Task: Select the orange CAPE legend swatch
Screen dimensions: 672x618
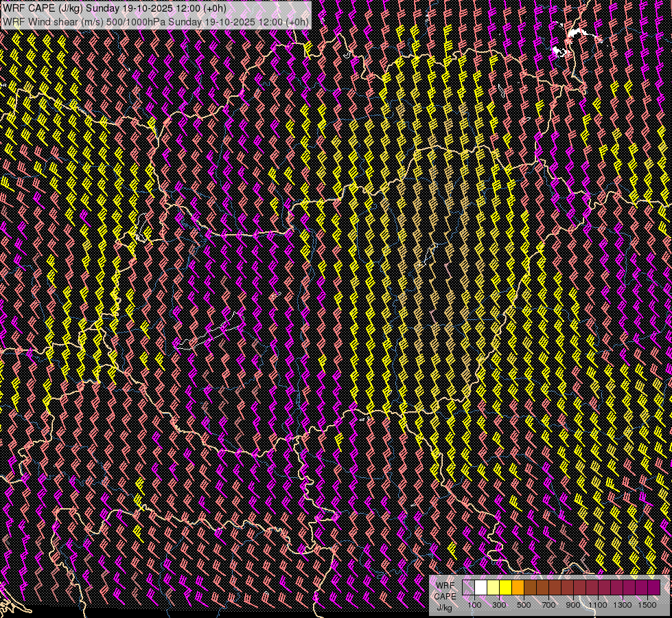Action: click(x=518, y=587)
